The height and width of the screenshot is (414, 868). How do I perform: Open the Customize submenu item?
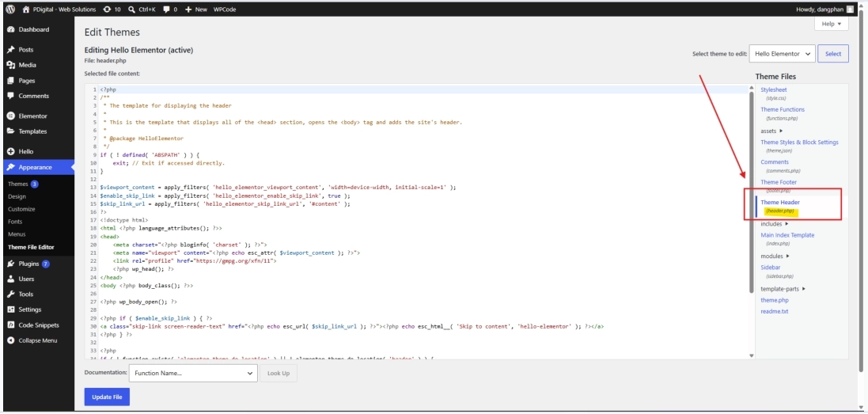point(21,209)
